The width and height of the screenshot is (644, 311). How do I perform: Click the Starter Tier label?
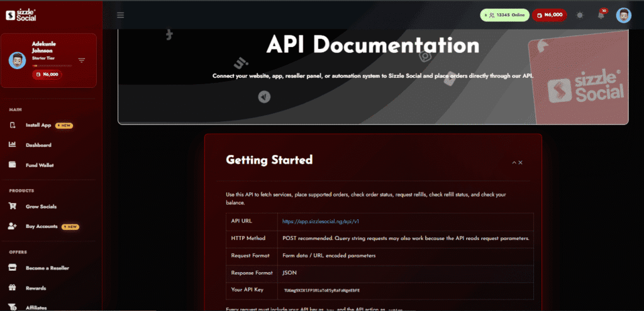43,58
